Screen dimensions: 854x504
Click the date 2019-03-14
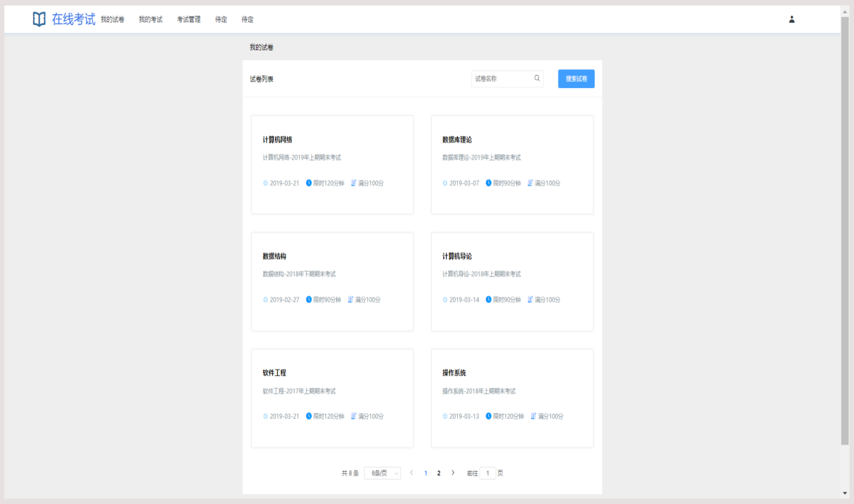[464, 300]
